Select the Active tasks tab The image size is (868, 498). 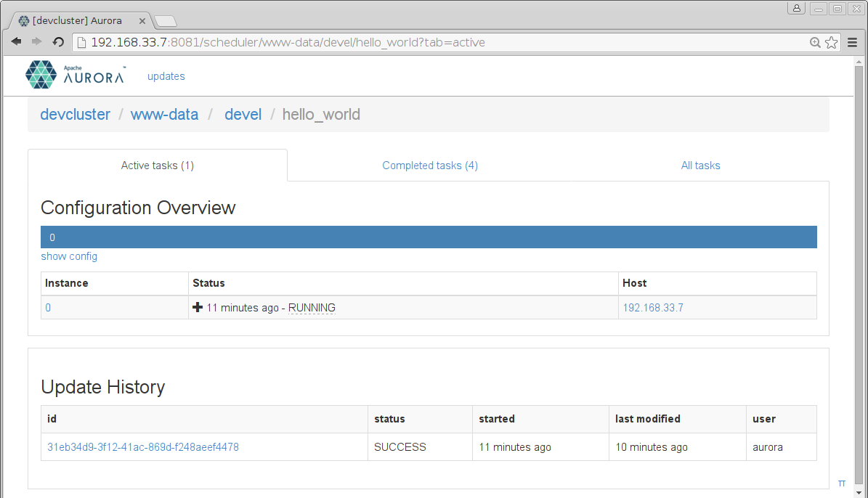point(157,166)
